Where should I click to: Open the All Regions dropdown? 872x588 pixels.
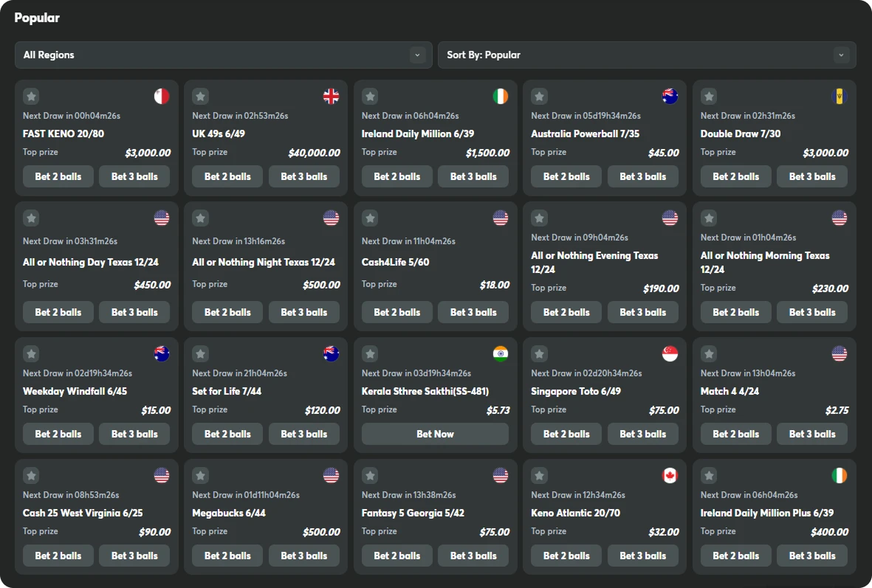tap(223, 55)
